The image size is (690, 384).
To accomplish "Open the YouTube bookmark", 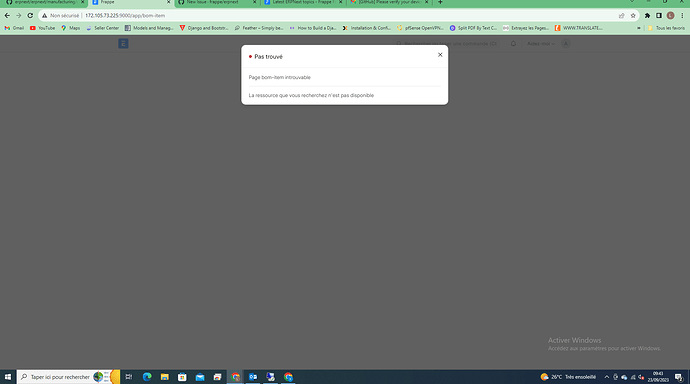I will [x=42, y=28].
